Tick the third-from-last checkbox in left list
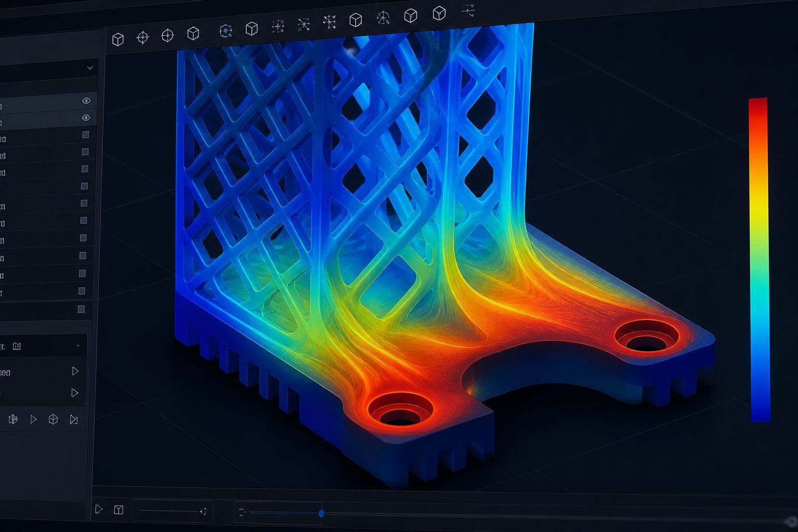Screen dimensions: 798x532 pos(82,273)
